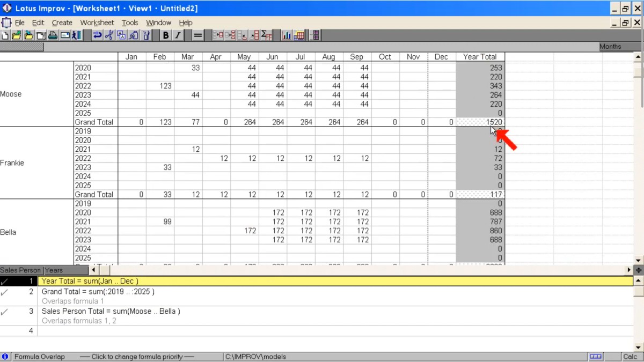This screenshot has height=362, width=644.
Task: Toggle the checkmark beside formula 3
Action: click(x=5, y=312)
